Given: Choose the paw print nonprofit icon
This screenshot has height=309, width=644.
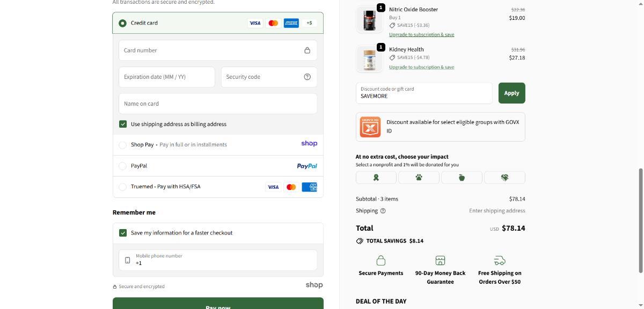Looking at the screenshot, I should point(419,178).
